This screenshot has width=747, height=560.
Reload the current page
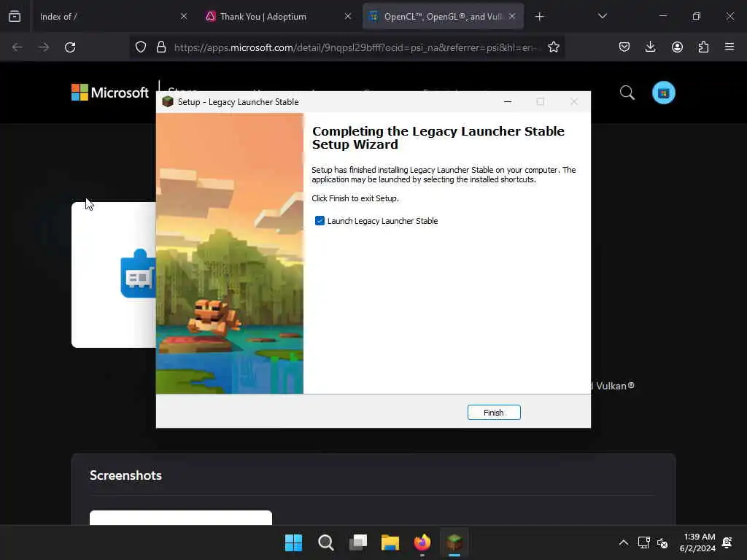tap(70, 47)
